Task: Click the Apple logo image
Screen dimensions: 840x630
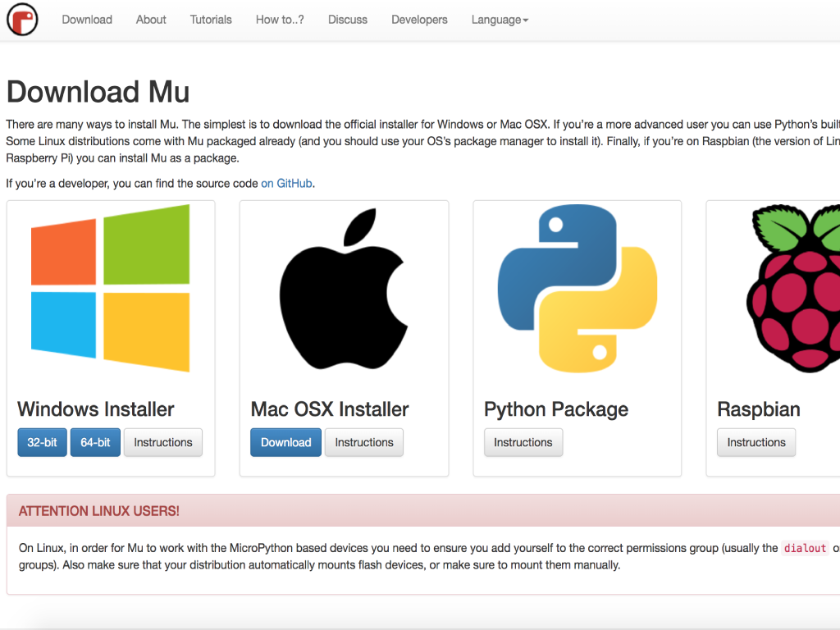Action: point(344,289)
